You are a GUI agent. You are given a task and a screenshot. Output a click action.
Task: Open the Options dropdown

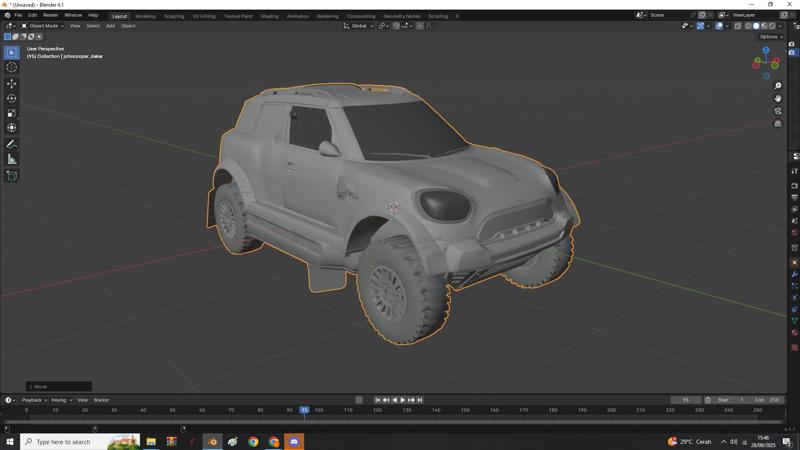tap(770, 37)
